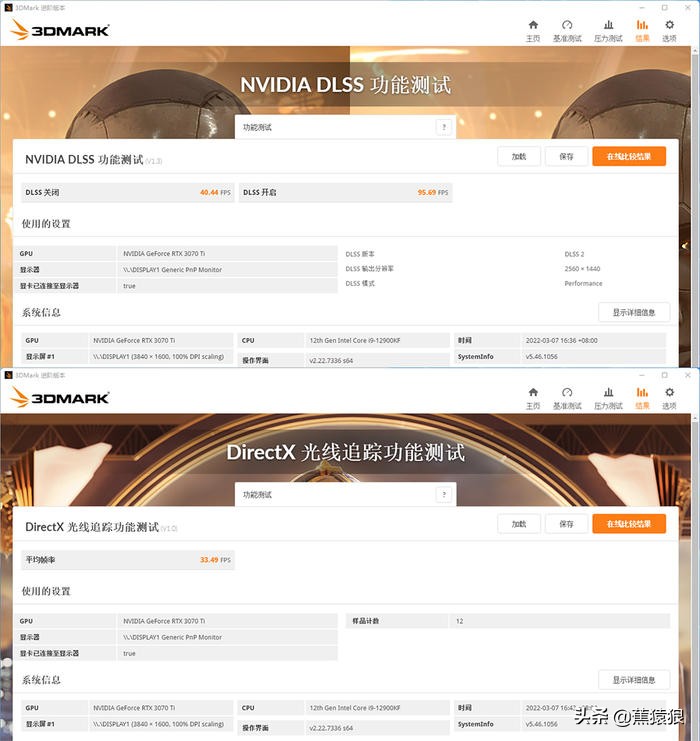Click help question mark in DirectX 功能测试 box

443,495
